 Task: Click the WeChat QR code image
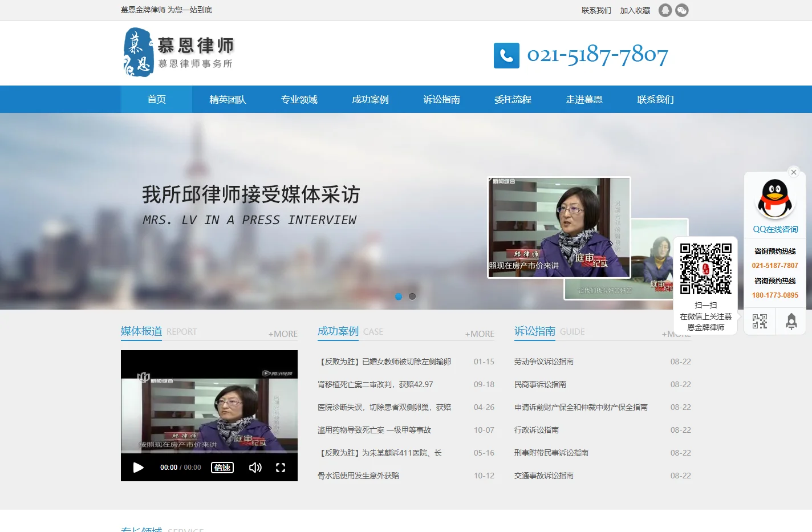705,269
